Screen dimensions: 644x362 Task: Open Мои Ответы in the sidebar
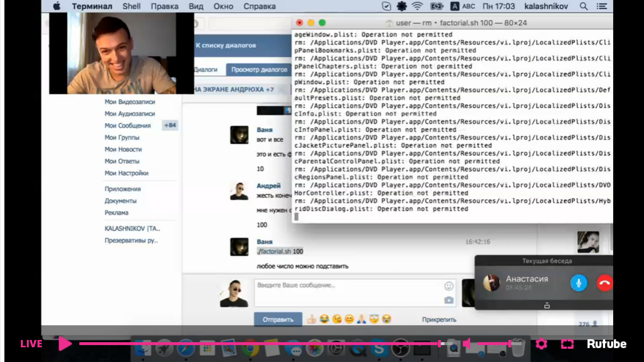click(122, 161)
